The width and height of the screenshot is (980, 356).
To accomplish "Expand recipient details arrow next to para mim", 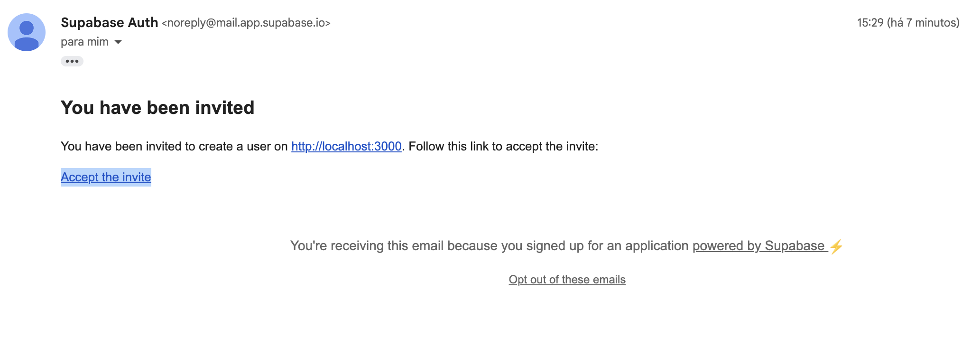I will [x=118, y=42].
